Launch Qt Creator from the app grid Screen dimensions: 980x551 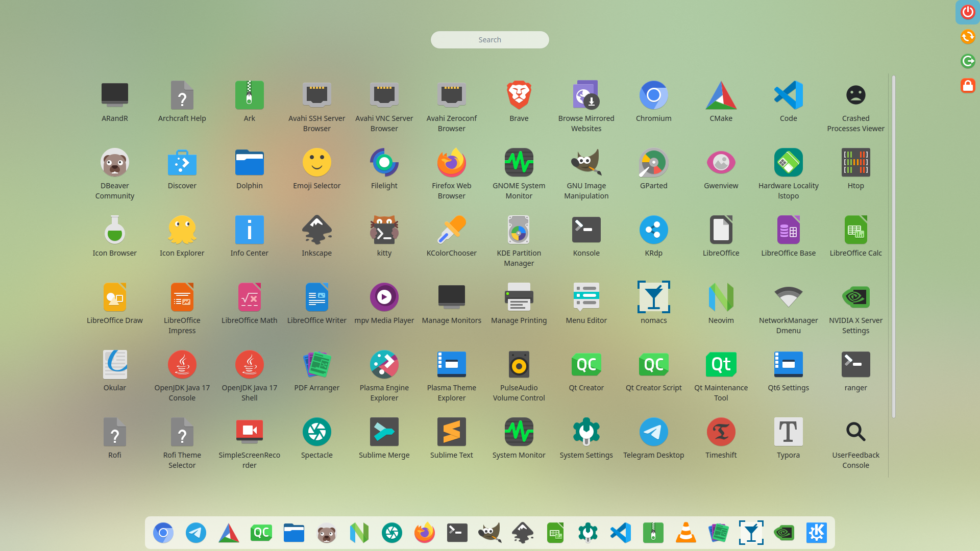[586, 371]
